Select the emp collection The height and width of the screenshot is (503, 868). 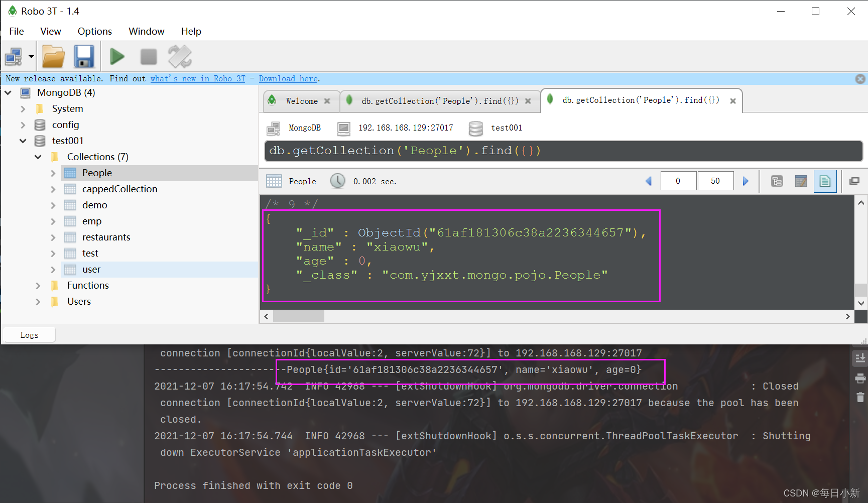point(92,221)
